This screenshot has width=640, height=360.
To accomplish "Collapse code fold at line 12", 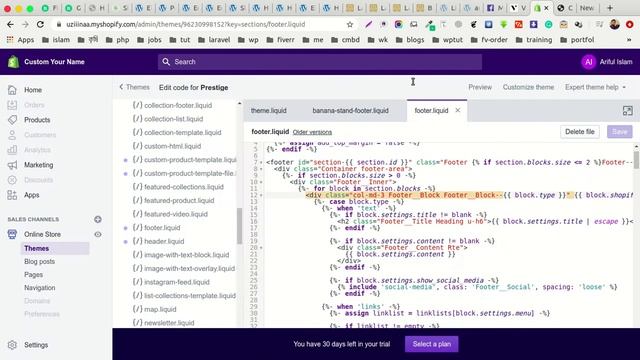I will click(261, 195).
